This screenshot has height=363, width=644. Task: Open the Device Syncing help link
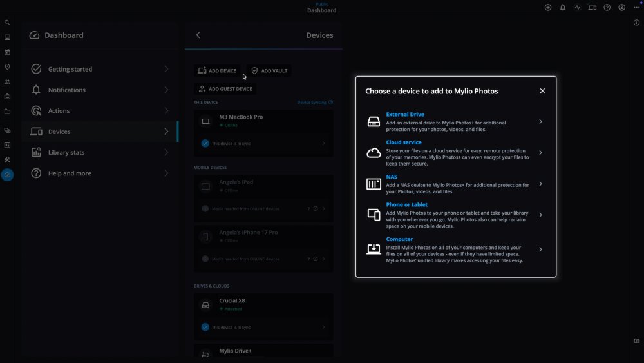pos(315,103)
